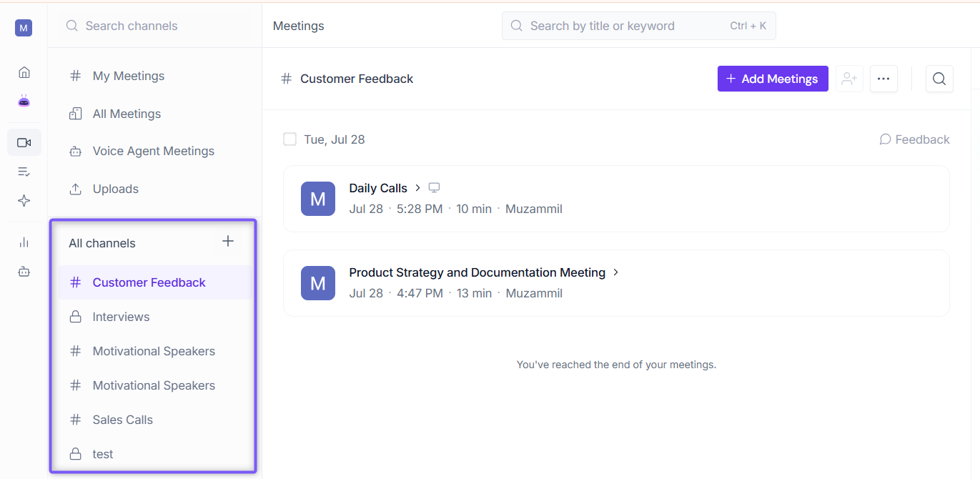Click the screen monitor icon beside Daily Calls
The width and height of the screenshot is (980, 479).
tap(434, 188)
